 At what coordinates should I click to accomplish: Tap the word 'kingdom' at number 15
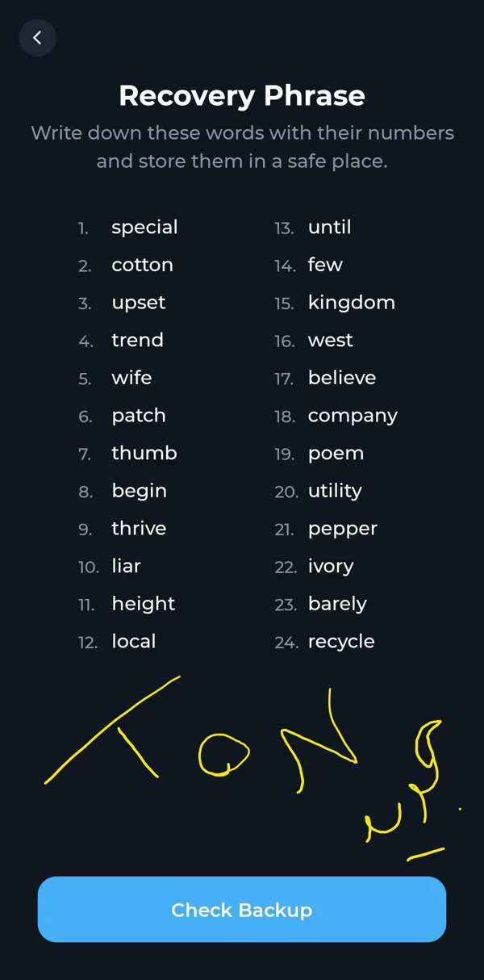pos(352,303)
